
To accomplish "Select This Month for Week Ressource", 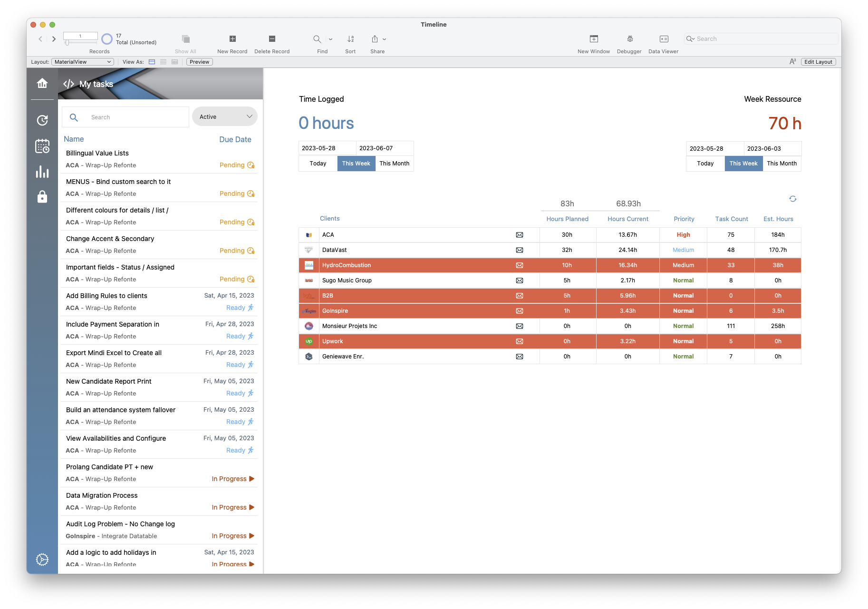I will [781, 163].
